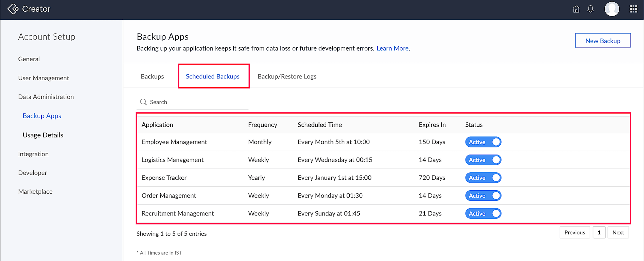The image size is (644, 261).
Task: Select the Employee Management application cell
Action: tap(174, 142)
